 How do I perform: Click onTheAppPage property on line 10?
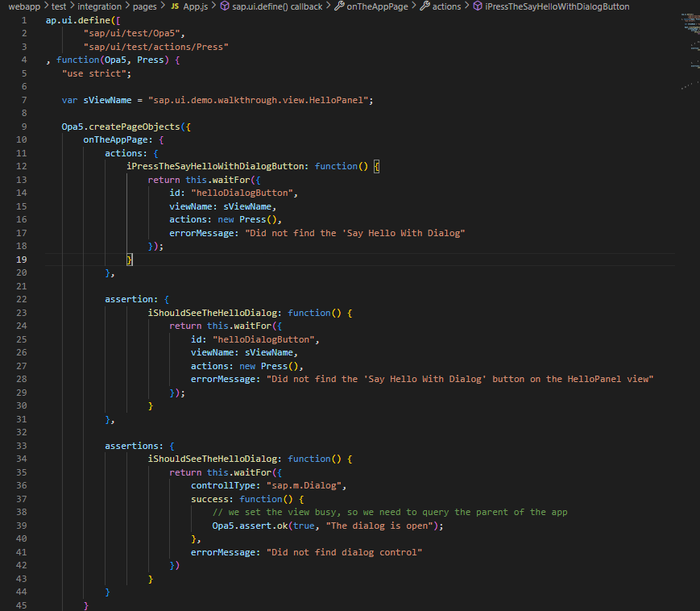(x=115, y=139)
